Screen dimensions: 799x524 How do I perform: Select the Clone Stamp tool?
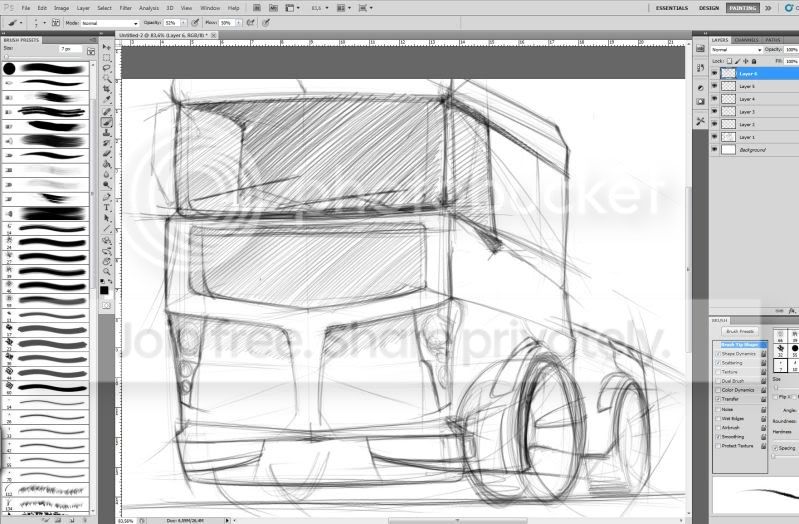click(x=106, y=133)
